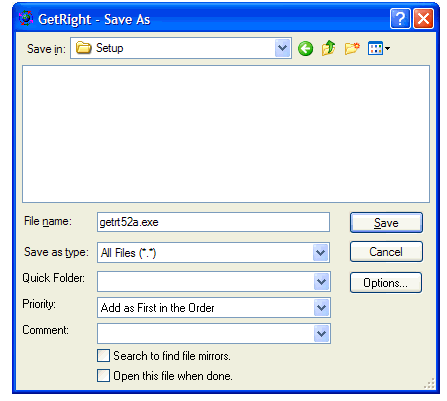
Task: Click the empty file list area
Action: coord(226,134)
